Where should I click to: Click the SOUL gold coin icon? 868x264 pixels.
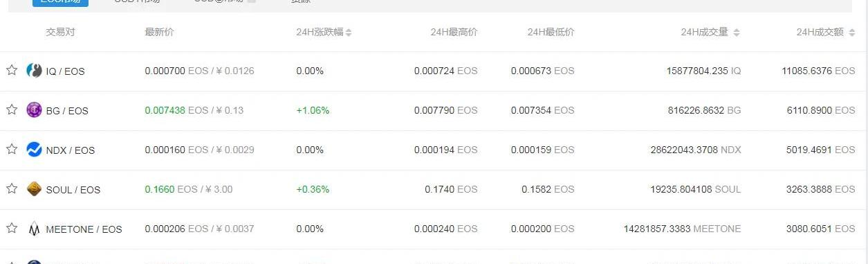click(34, 189)
